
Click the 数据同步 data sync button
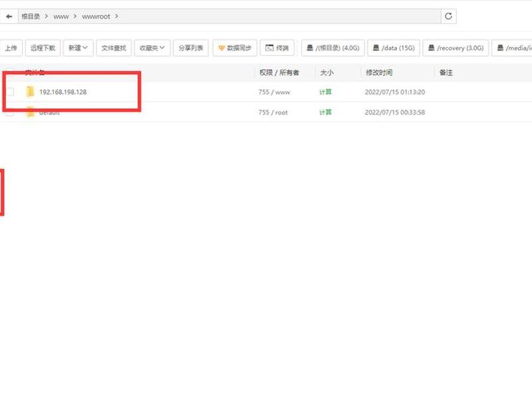[235, 48]
